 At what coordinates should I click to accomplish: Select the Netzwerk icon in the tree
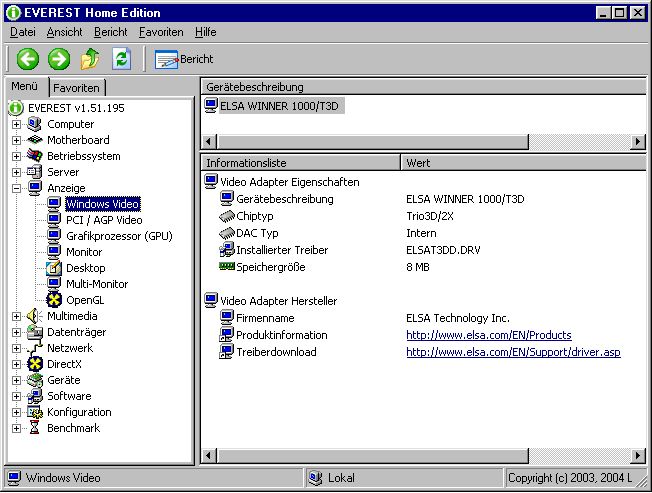(x=35, y=348)
